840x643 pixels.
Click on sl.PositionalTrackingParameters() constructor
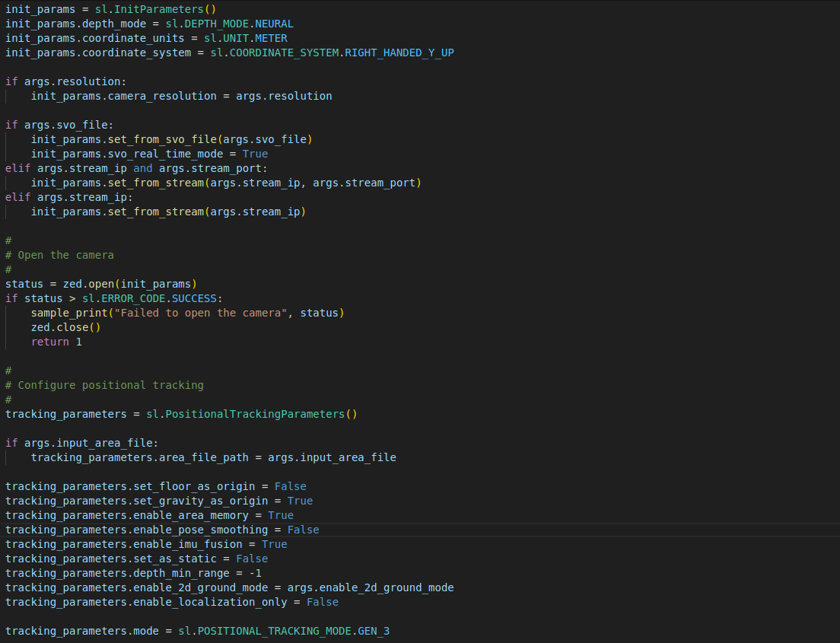tap(251, 414)
